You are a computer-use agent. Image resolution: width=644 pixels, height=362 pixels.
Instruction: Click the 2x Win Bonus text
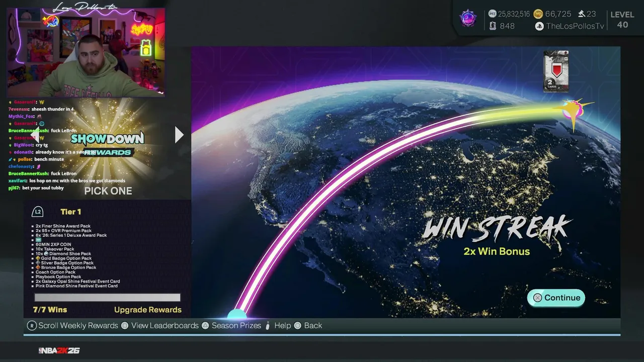(497, 251)
